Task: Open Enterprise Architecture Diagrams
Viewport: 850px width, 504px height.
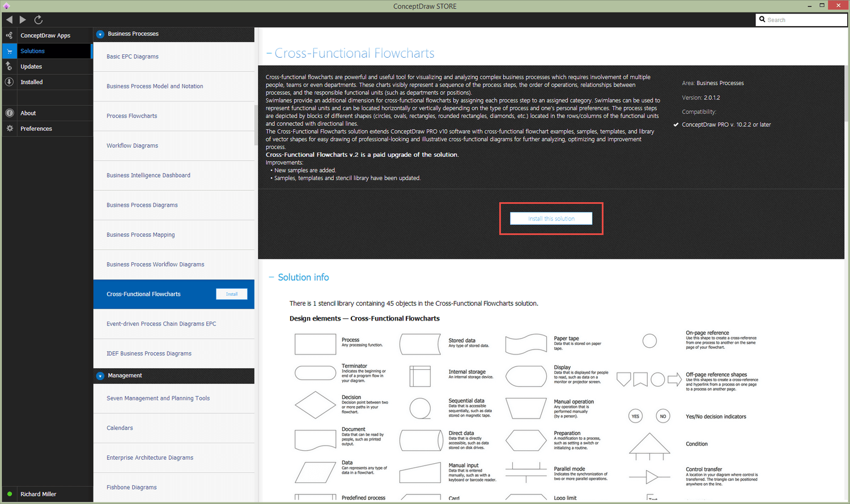Action: (174, 458)
